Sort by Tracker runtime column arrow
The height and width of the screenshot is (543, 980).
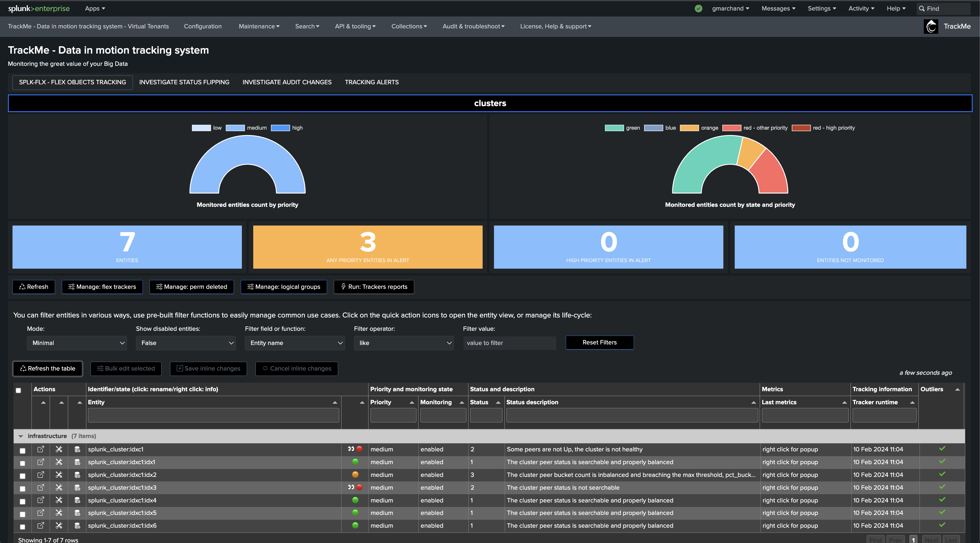912,402
